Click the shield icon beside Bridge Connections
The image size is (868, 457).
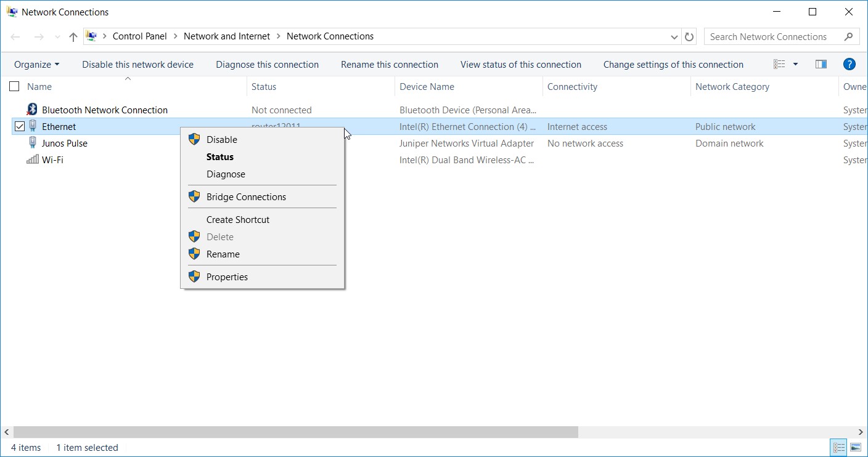point(194,196)
